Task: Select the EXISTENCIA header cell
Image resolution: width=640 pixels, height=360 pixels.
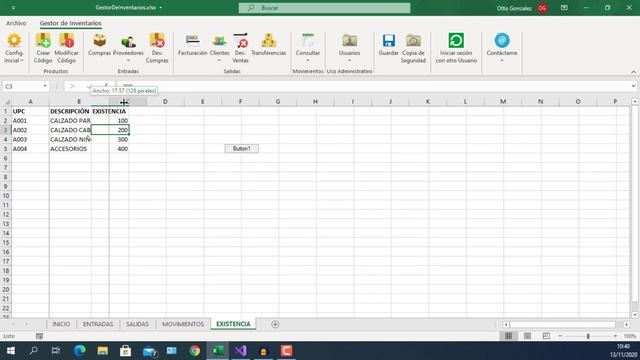Action: (109, 111)
